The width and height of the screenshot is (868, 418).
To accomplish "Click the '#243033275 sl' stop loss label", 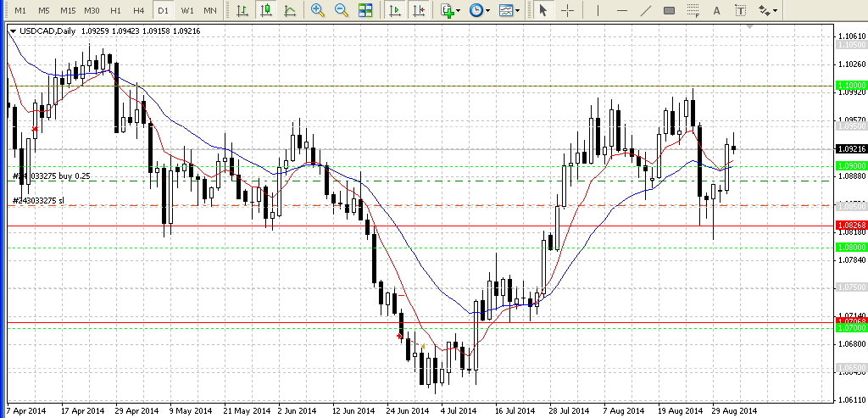I will 39,200.
